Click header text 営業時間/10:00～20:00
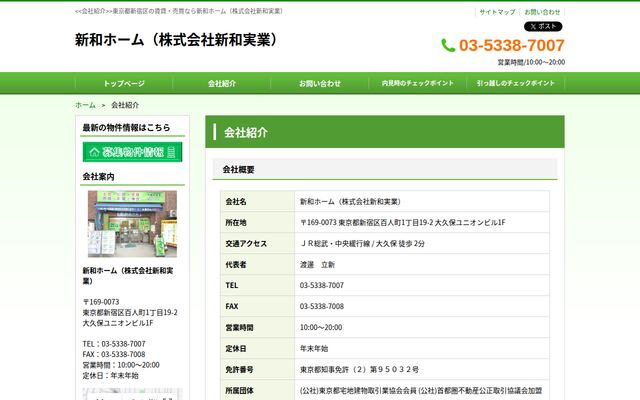The width and height of the screenshot is (640, 400). pyautogui.click(x=531, y=62)
